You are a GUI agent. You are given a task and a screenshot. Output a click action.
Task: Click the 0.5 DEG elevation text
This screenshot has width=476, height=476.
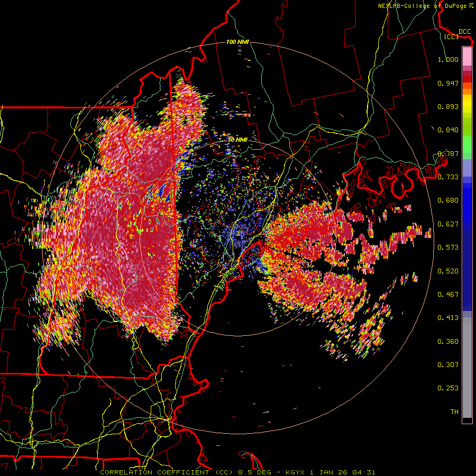(255, 472)
